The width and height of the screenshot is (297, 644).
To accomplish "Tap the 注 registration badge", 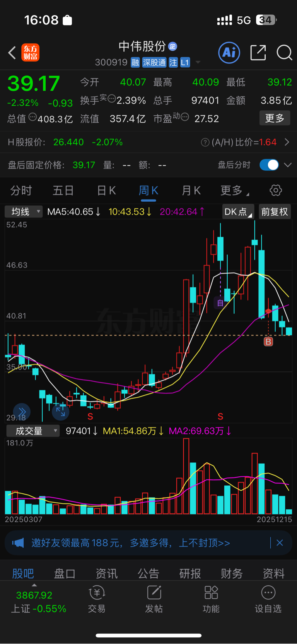I will pyautogui.click(x=173, y=62).
